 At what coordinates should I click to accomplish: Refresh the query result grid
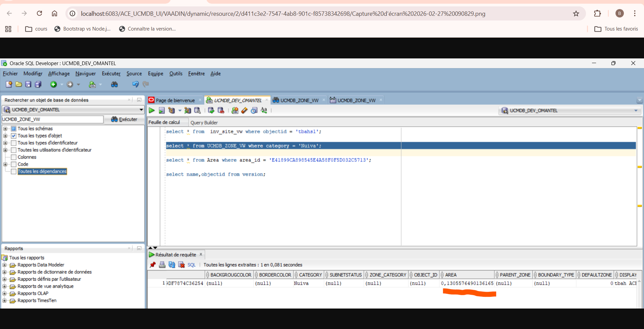pyautogui.click(x=172, y=265)
